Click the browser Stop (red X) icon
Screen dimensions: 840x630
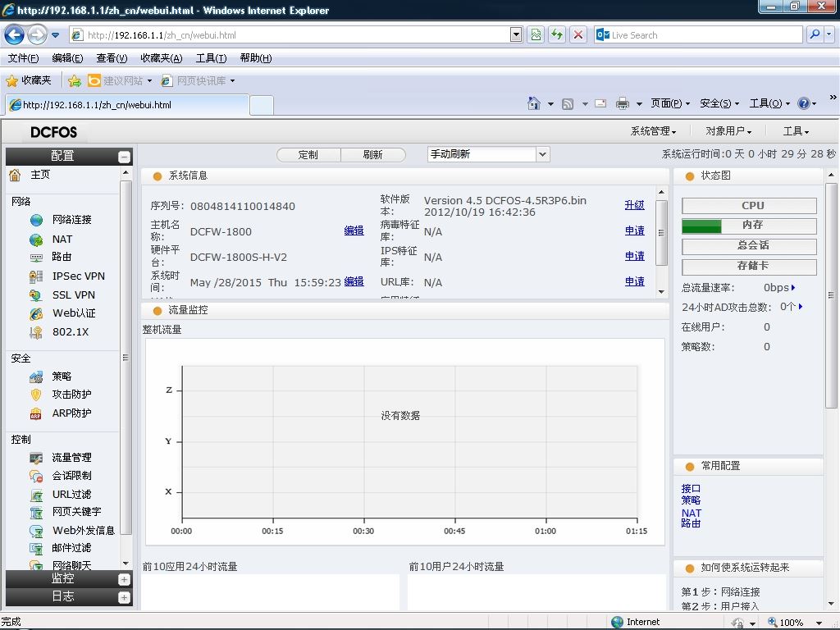click(578, 34)
